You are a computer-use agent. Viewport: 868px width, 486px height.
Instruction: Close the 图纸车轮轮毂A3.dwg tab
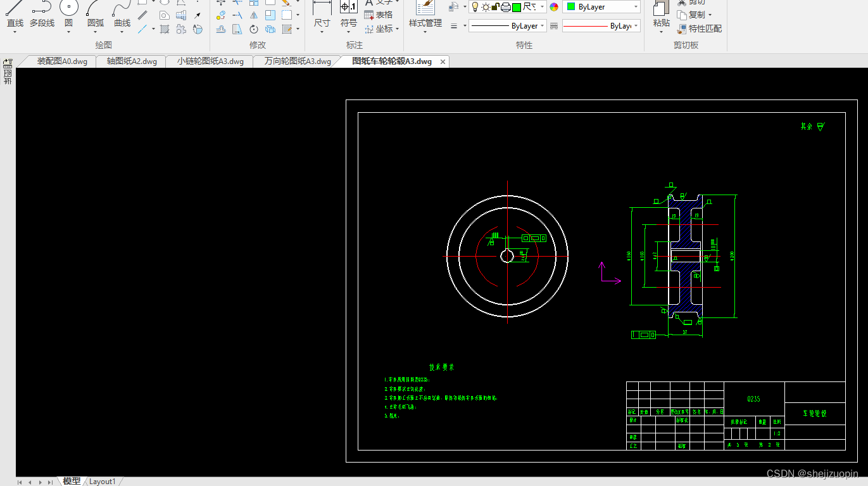[443, 62]
